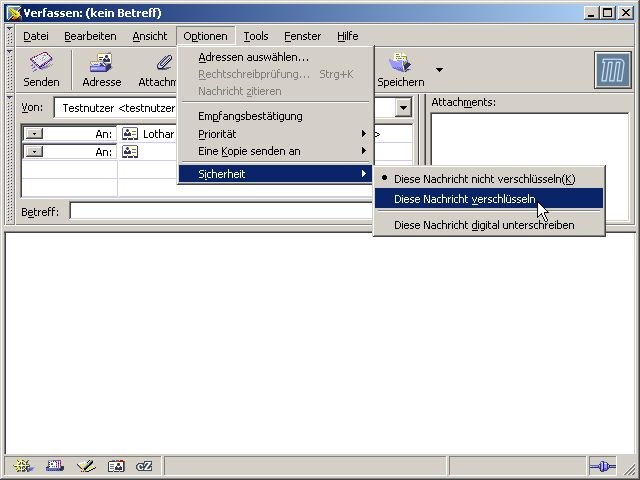This screenshot has height=480, width=640.
Task: Enable 'Diese Nachricht digital unterschreiben'
Action: tap(484, 225)
